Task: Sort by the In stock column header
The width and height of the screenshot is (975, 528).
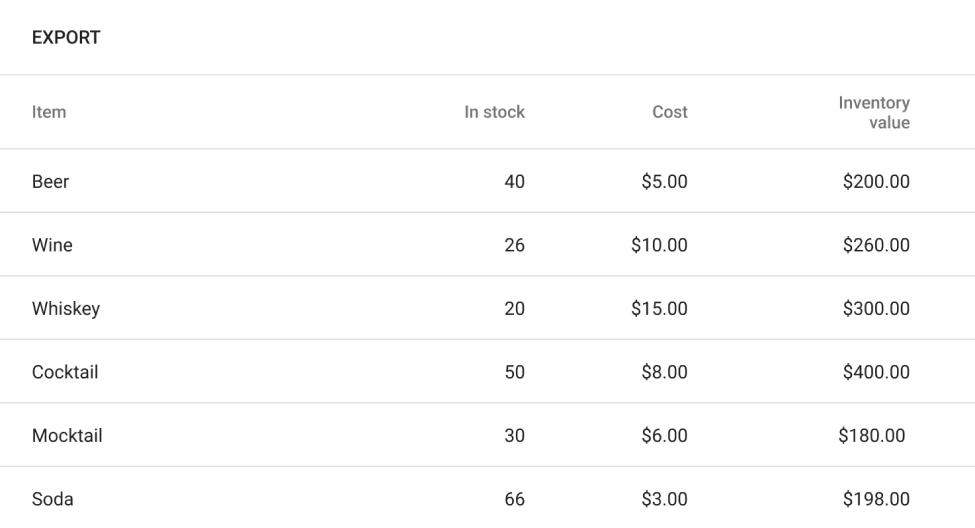Action: tap(494, 112)
